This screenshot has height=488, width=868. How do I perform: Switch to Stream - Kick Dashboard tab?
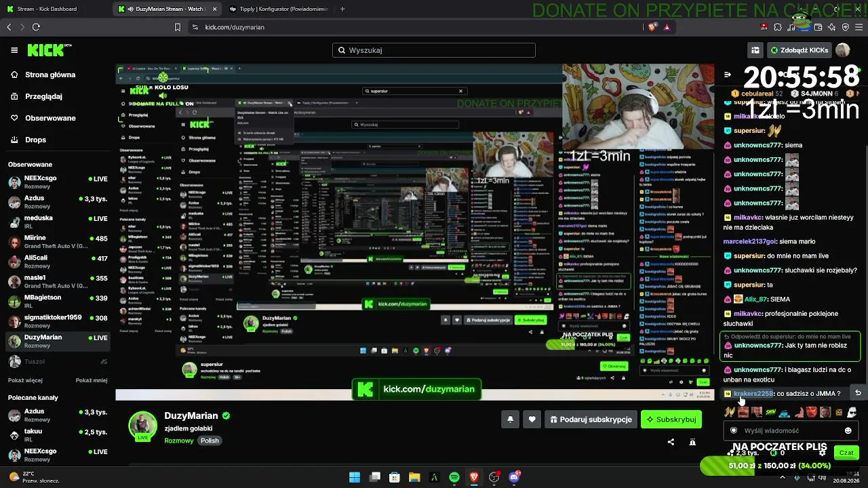[x=56, y=9]
